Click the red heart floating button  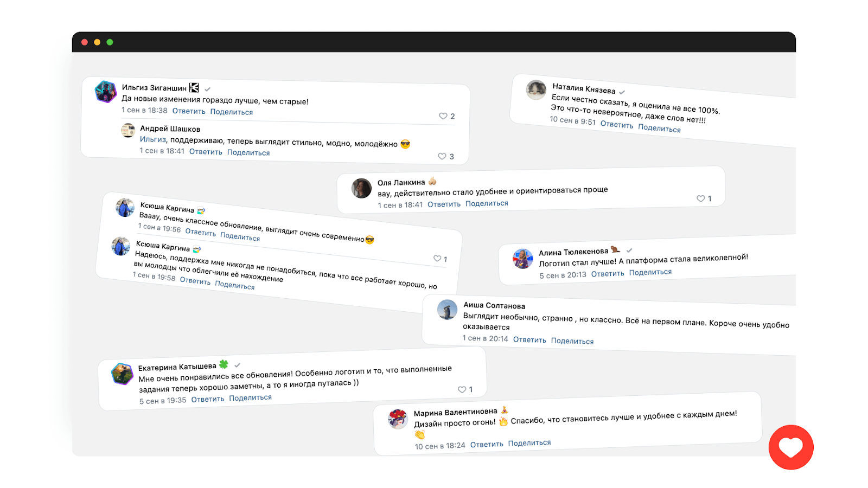[791, 447]
